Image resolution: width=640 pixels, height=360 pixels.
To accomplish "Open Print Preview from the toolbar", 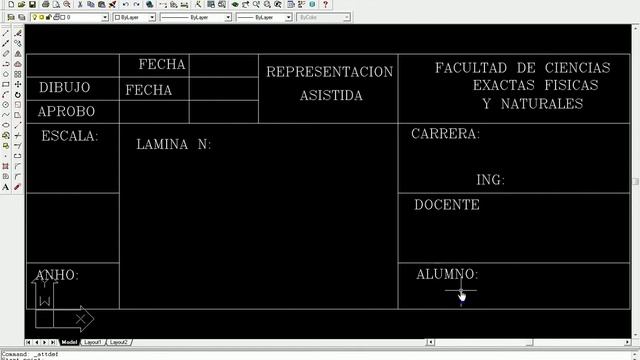I will pyautogui.click(x=56, y=4).
